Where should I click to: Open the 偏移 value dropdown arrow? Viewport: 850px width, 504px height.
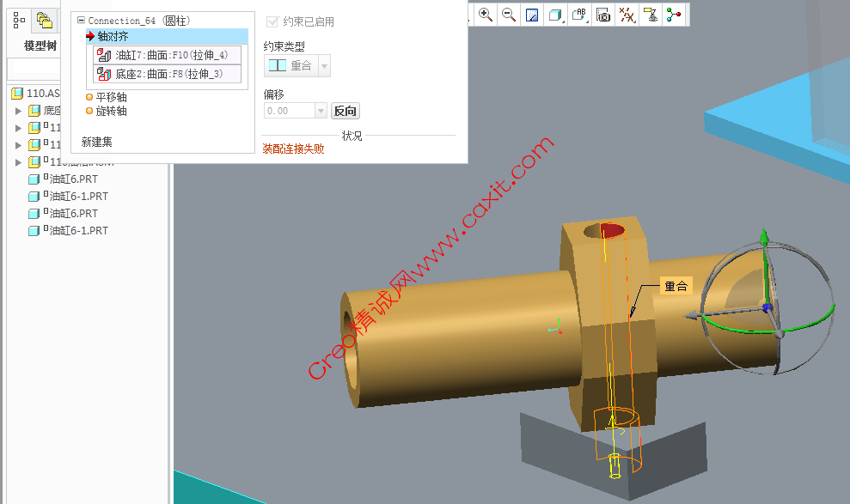coord(321,111)
